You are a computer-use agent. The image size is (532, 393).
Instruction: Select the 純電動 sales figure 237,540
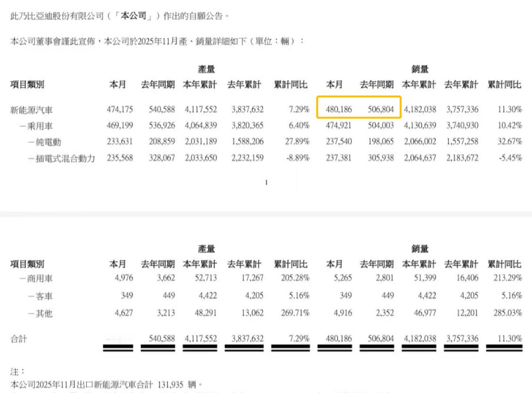pyautogui.click(x=339, y=142)
